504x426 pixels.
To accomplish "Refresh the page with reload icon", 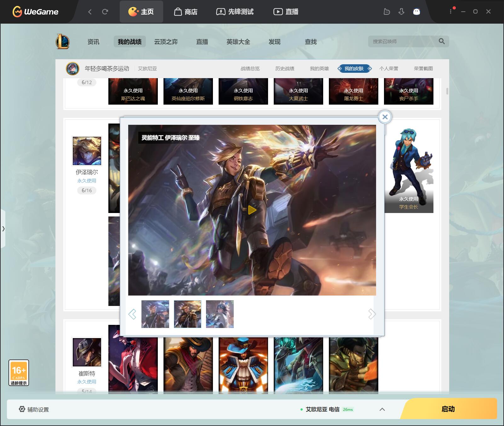I will (x=105, y=12).
